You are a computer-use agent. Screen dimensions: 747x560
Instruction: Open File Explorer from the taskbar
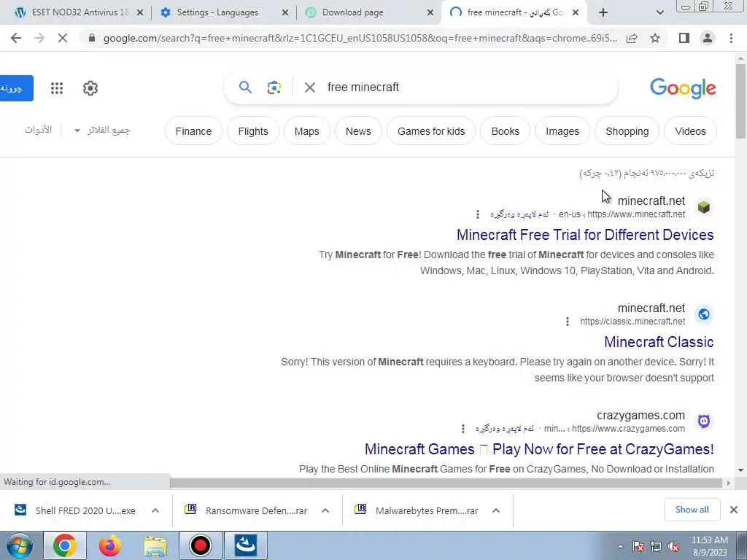[x=155, y=545]
